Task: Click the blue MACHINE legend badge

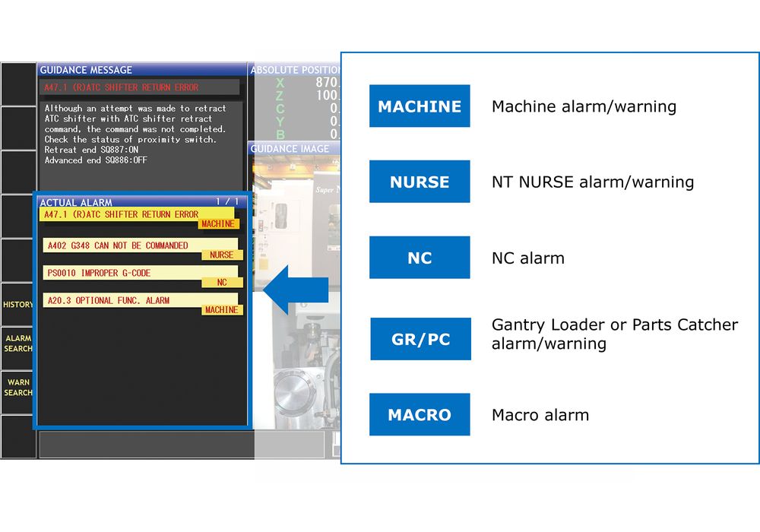Action: [420, 106]
